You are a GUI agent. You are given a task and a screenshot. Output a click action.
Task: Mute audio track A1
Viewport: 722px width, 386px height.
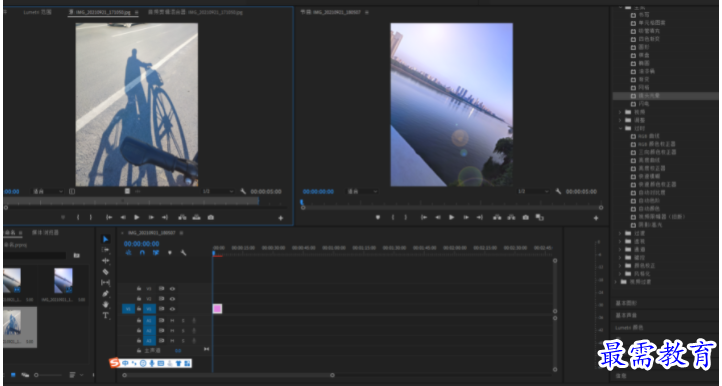tap(172, 320)
